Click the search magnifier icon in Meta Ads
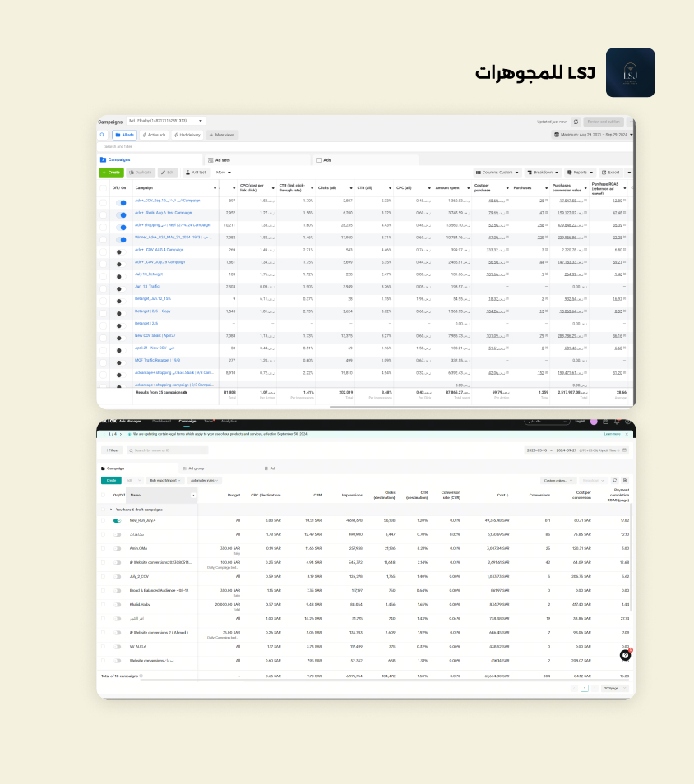The image size is (694, 784). pos(103,135)
